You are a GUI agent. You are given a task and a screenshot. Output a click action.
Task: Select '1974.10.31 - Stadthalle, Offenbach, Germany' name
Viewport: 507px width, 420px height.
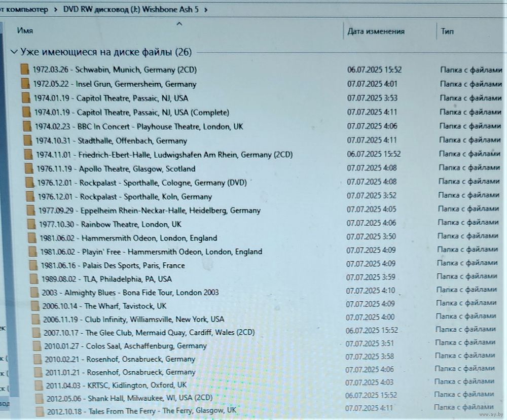coord(111,141)
